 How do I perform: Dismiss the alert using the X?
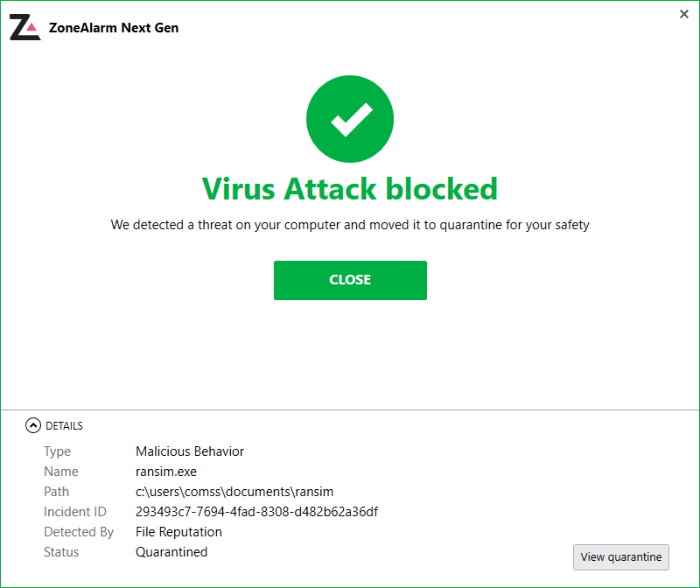(x=683, y=14)
